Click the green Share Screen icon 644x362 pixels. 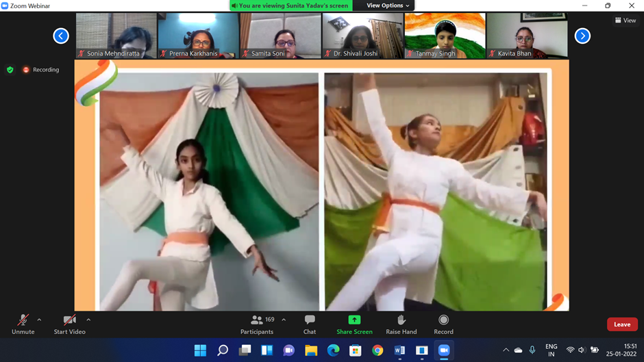[354, 320]
